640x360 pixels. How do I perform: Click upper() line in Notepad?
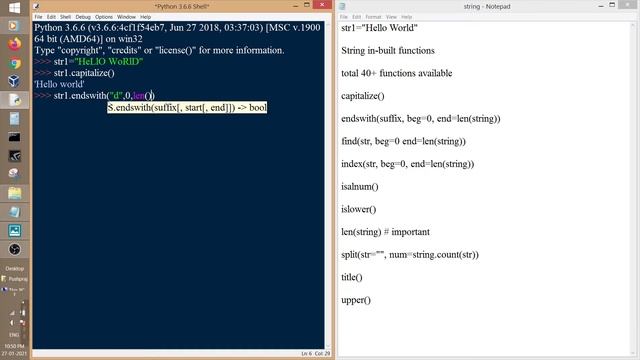(x=356, y=300)
